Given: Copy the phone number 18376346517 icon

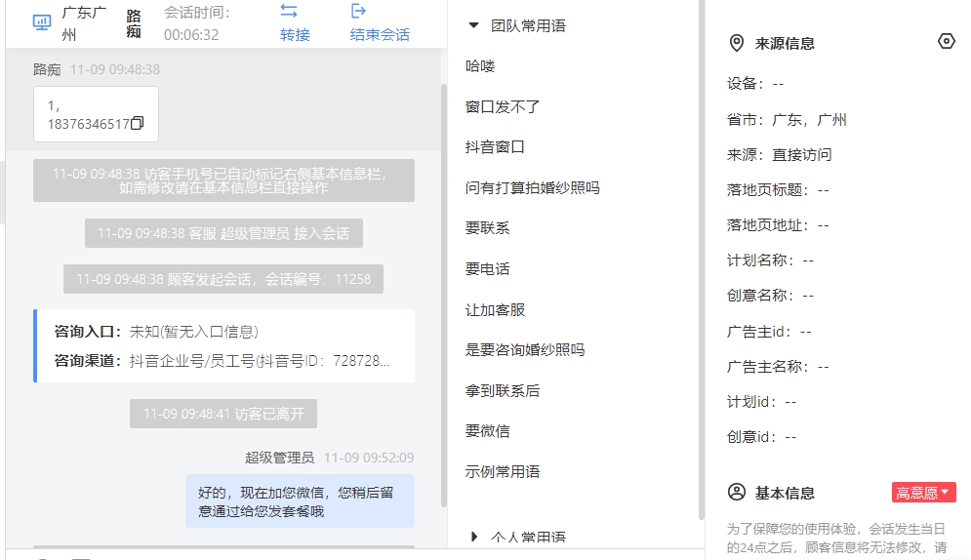Looking at the screenshot, I should 138,123.
